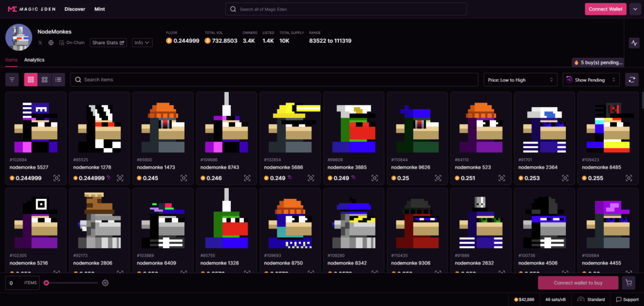Open nodemonke 8342 thumbnail
644x306 pixels.
[353, 220]
